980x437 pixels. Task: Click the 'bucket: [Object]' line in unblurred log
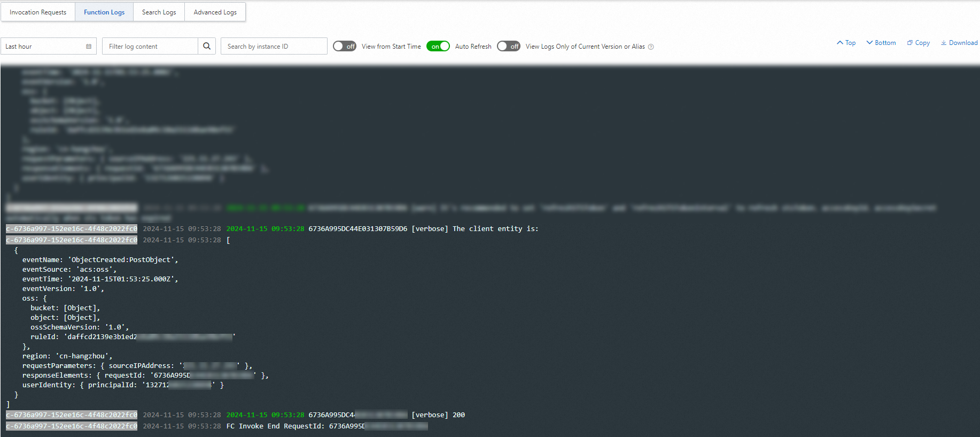[65, 308]
